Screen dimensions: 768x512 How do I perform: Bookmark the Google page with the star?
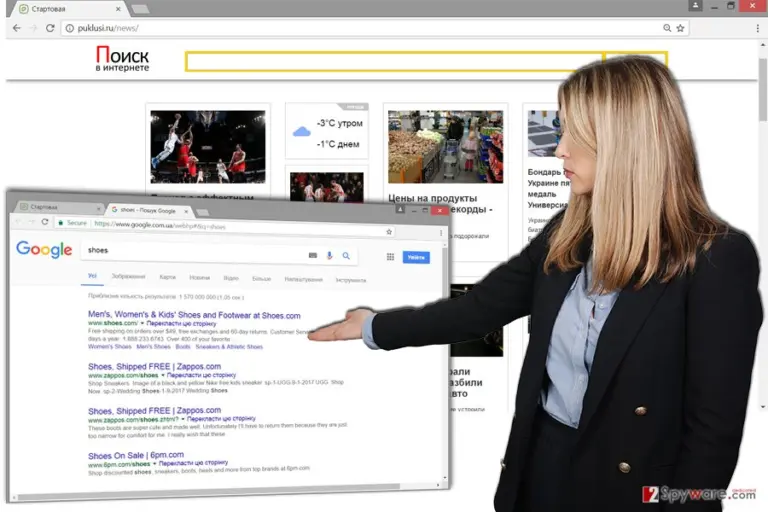tap(389, 232)
